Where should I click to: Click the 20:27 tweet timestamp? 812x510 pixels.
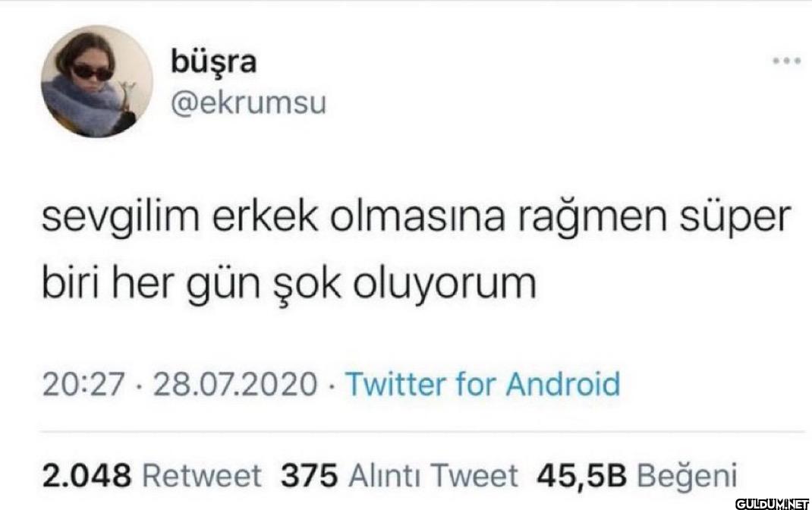tap(83, 385)
